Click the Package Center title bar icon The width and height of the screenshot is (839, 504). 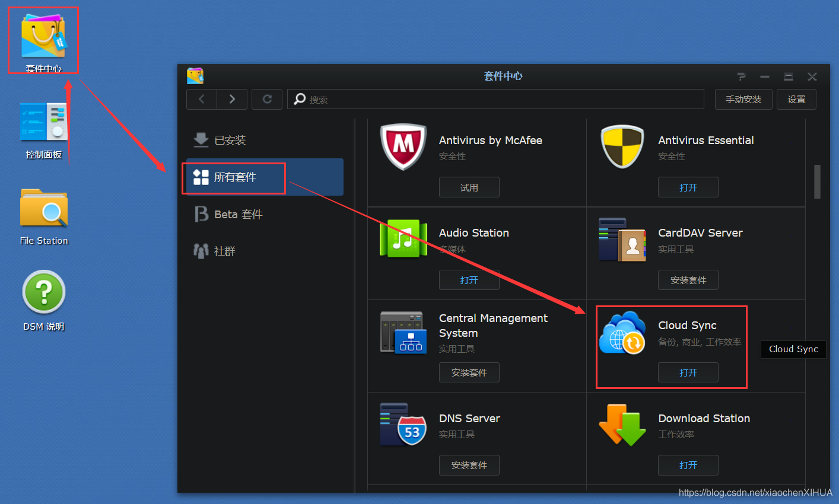pos(195,75)
